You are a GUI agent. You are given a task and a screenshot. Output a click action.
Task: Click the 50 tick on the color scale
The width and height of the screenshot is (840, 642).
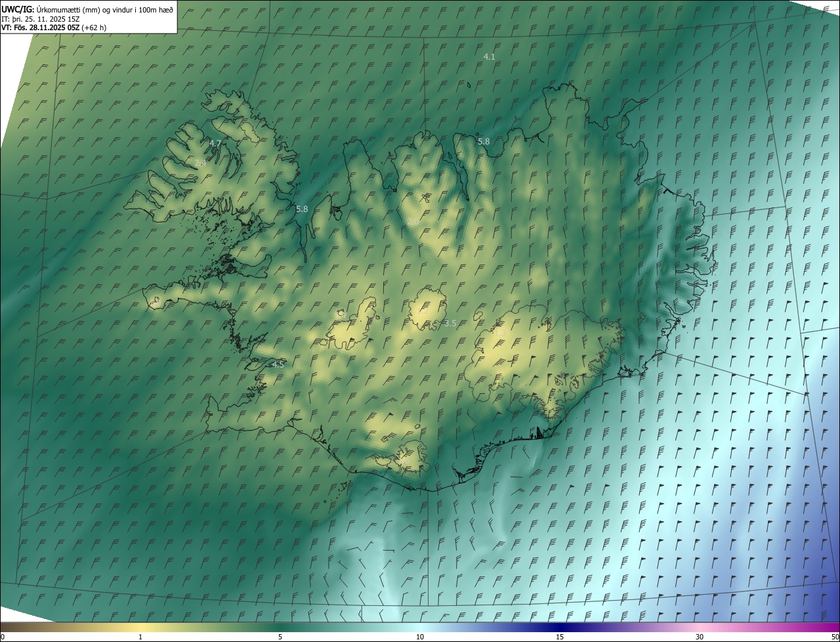pyautogui.click(x=835, y=637)
